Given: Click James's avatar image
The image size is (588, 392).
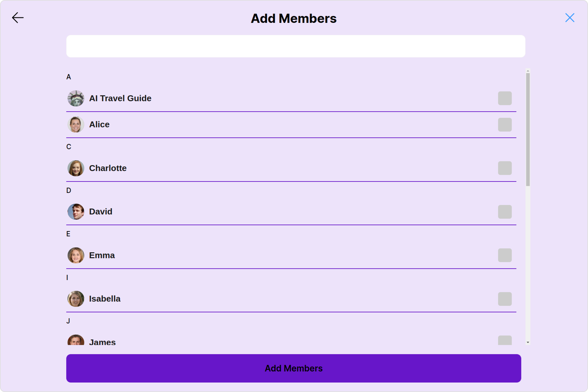Looking at the screenshot, I should pos(76,340).
